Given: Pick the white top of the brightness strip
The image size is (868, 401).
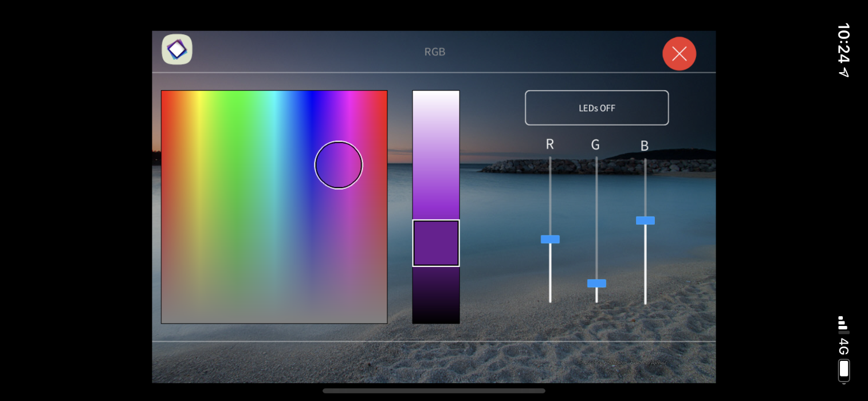Looking at the screenshot, I should coord(436,96).
